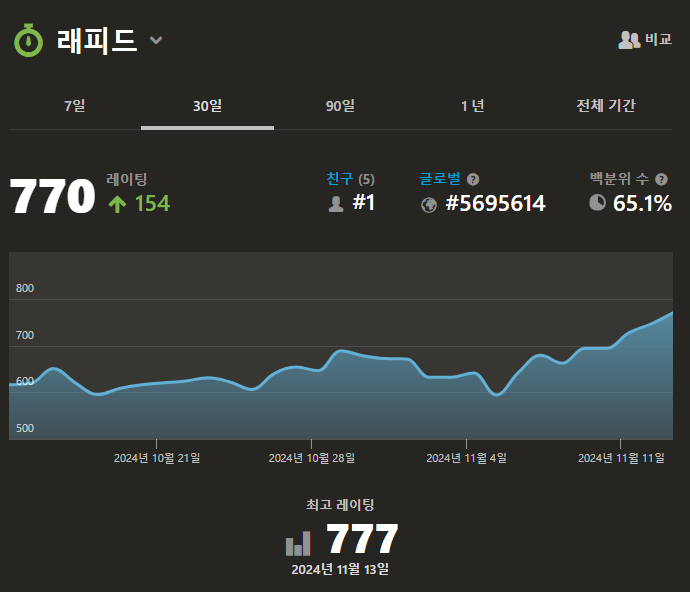690x592 pixels.
Task: Click the rating change value 154
Action: pos(152,204)
